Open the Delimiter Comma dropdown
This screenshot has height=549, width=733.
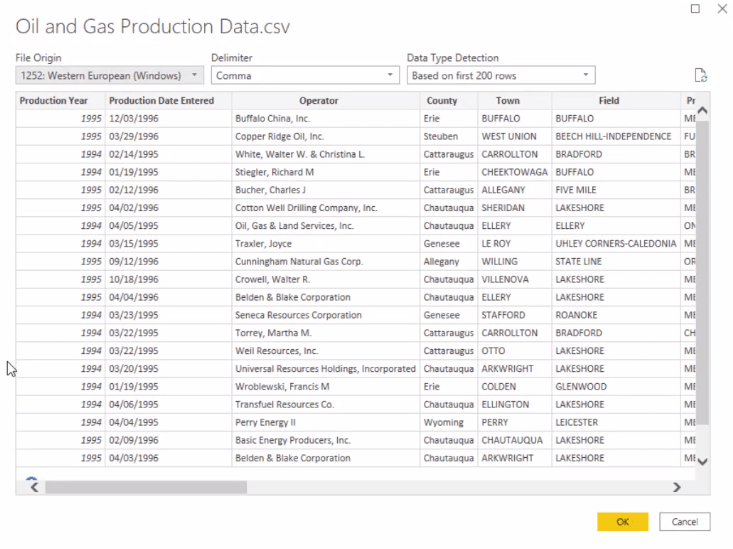(305, 75)
